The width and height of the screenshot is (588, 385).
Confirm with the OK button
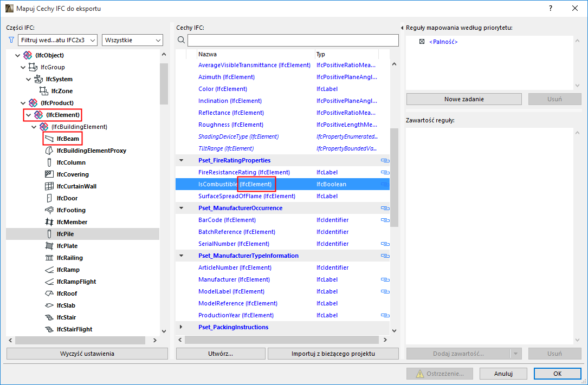[557, 374]
